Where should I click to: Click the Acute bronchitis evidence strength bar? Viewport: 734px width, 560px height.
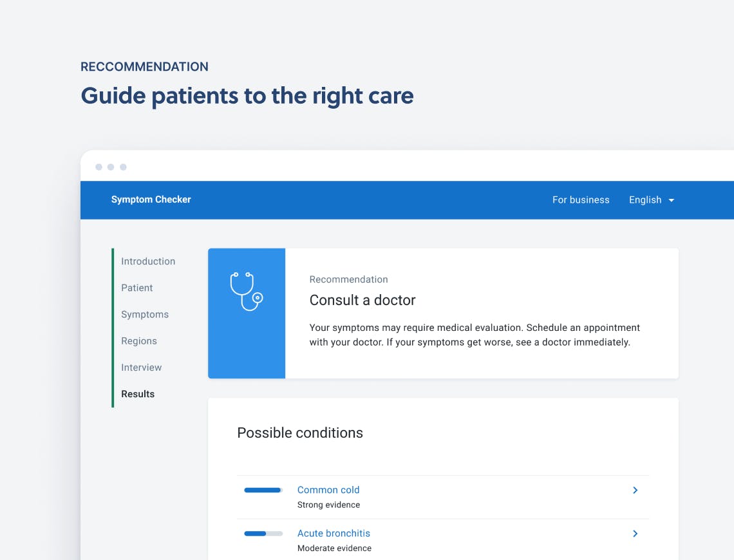263,534
